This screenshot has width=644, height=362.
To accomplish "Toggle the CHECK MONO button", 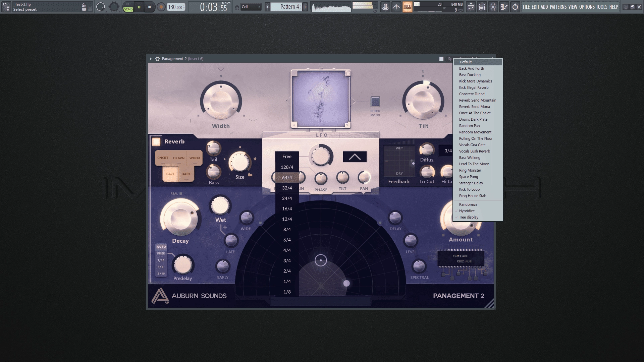I will [375, 102].
